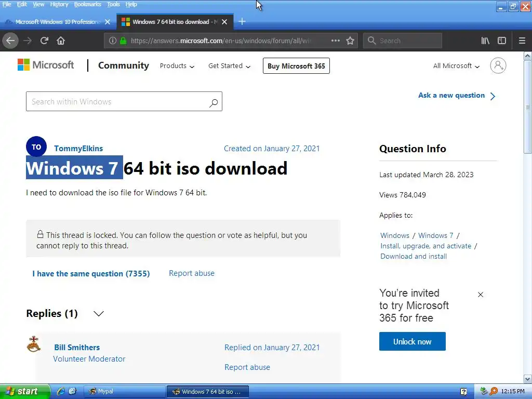Image resolution: width=532 pixels, height=399 pixels.
Task: Open Bill Smithers profile link
Action: point(77,348)
